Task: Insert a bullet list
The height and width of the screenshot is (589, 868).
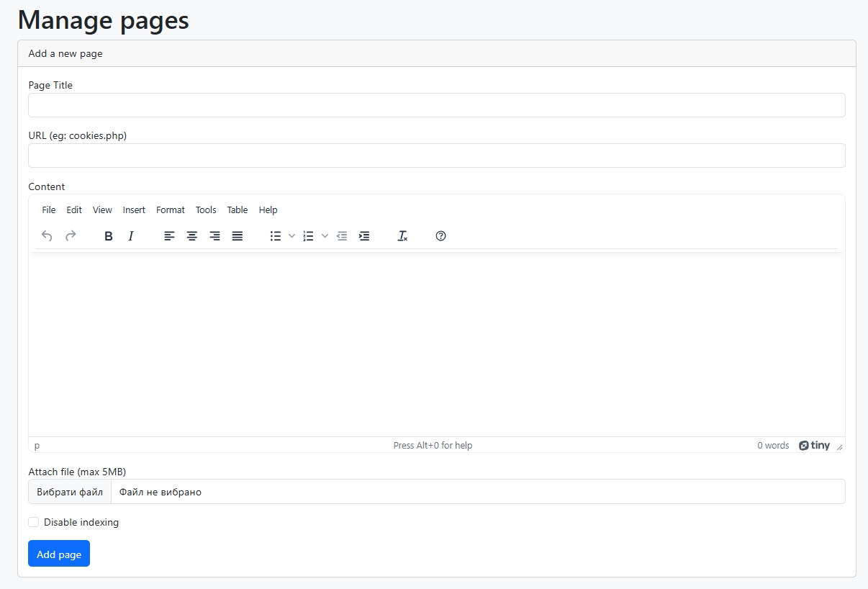Action: [x=275, y=236]
